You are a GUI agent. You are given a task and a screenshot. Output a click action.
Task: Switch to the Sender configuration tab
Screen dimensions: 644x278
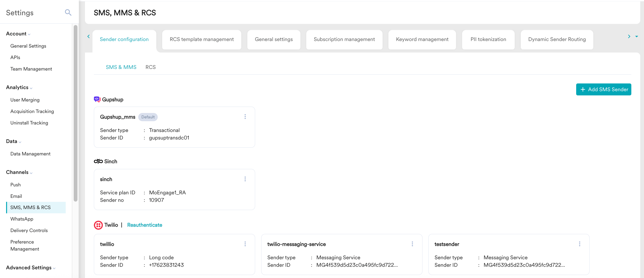click(124, 39)
